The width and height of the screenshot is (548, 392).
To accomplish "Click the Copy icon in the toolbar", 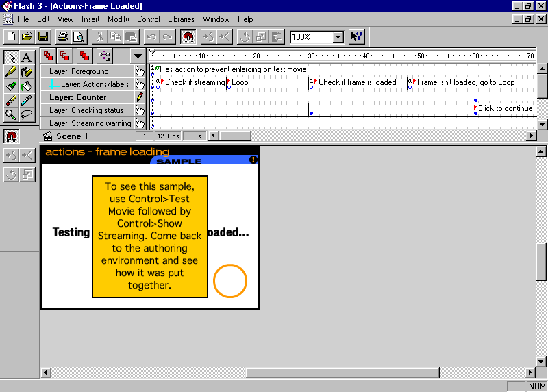I will coord(115,37).
